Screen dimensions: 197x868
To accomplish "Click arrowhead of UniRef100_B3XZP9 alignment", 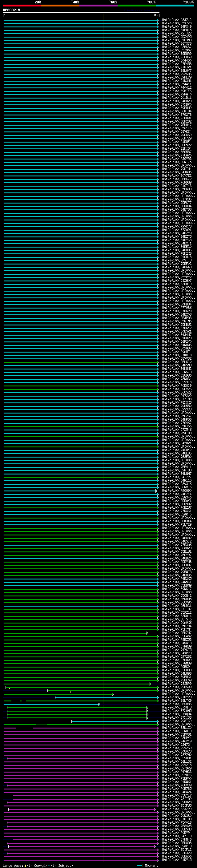I will pyautogui.click(x=155, y=809).
